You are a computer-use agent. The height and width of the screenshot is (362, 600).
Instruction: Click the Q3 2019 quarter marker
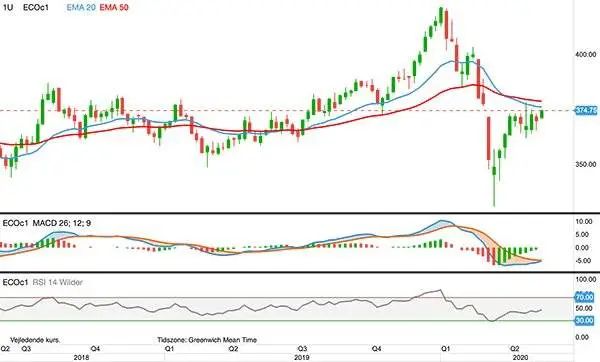[302, 349]
